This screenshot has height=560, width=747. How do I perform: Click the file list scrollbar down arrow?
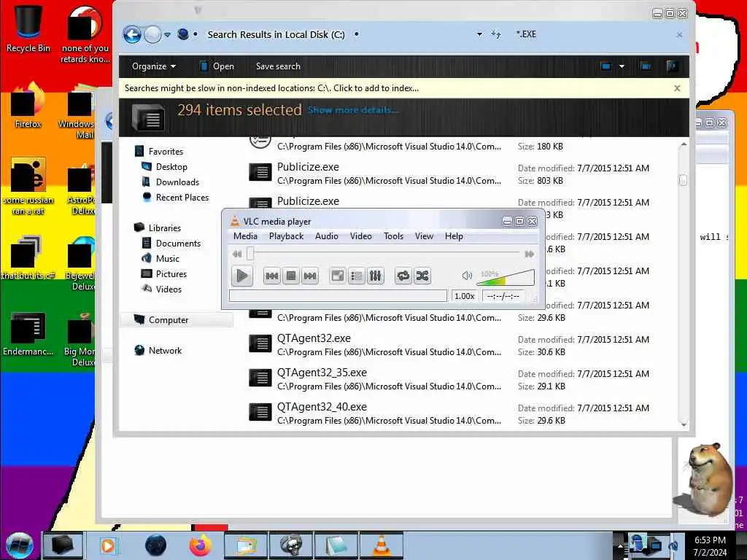684,424
